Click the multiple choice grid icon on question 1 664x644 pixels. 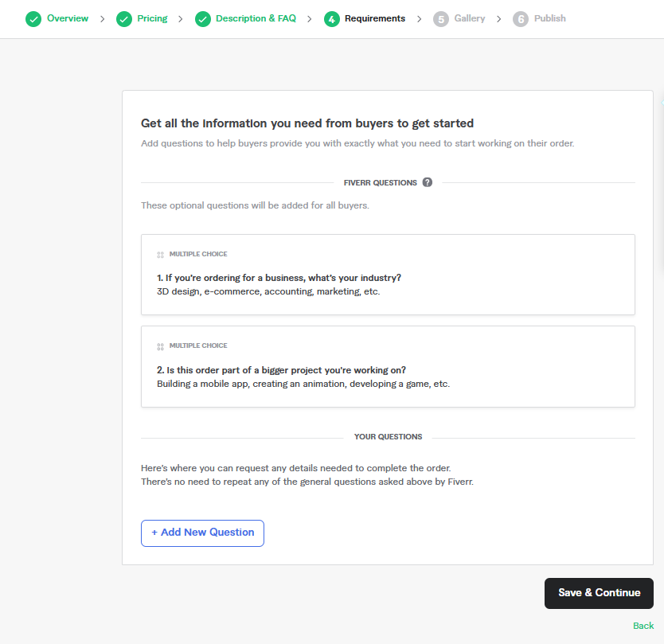click(160, 255)
